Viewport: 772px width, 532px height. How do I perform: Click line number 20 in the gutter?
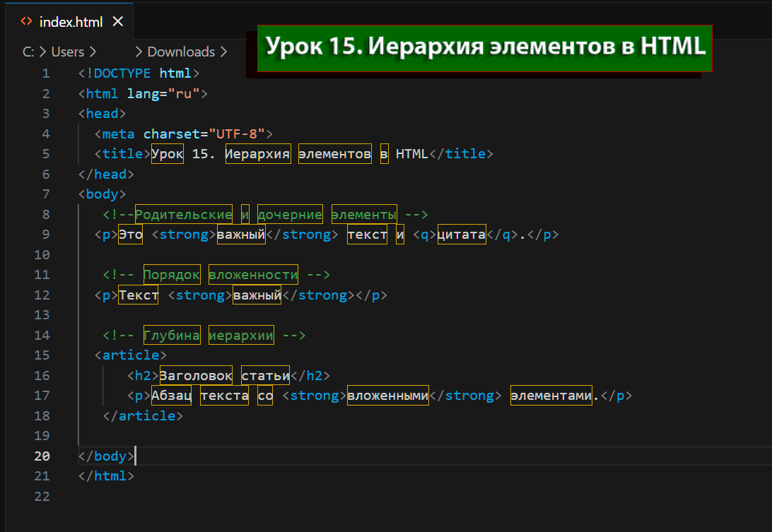(x=42, y=456)
